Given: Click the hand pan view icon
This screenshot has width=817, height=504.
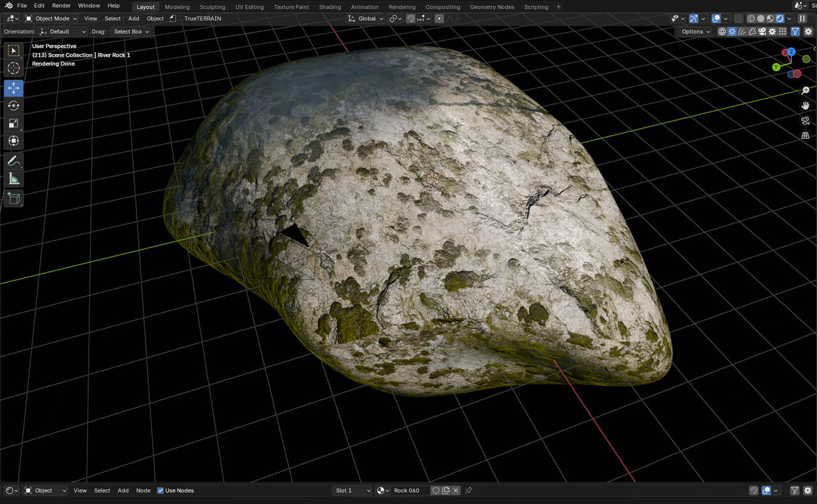Looking at the screenshot, I should point(806,105).
